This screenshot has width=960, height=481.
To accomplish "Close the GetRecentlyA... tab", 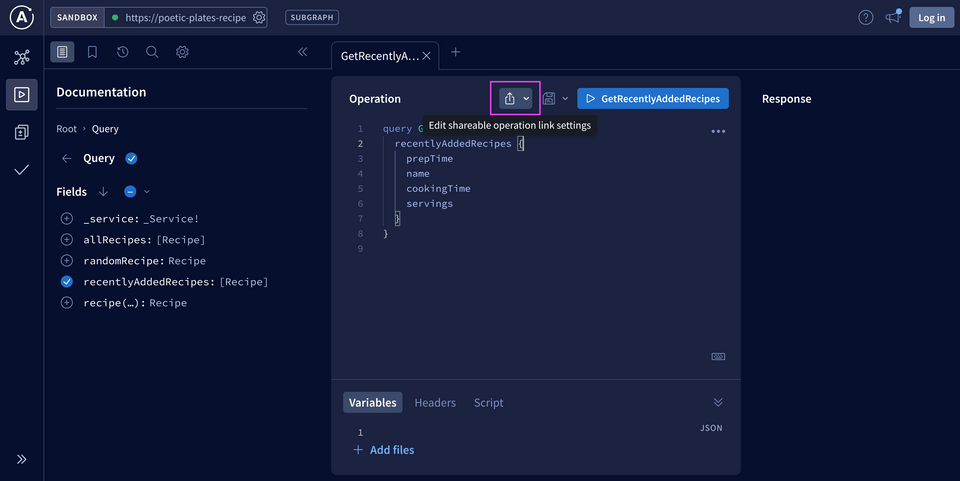I will coord(427,56).
